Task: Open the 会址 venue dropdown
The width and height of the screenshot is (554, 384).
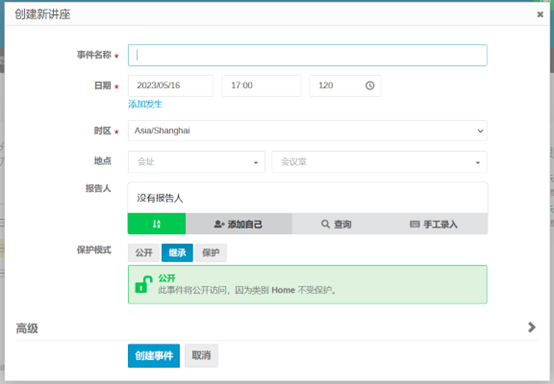Action: (x=196, y=162)
